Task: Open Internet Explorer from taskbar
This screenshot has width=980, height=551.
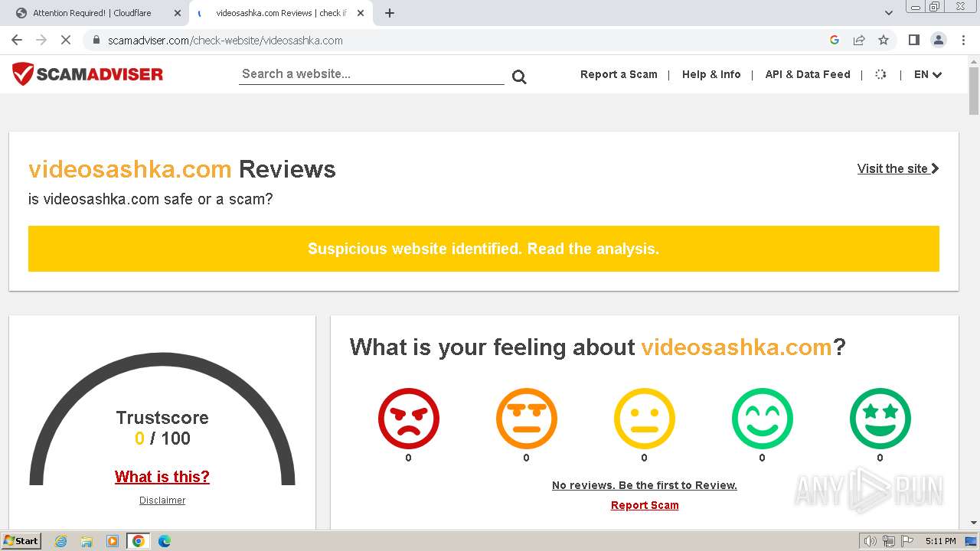Action: [x=60, y=541]
